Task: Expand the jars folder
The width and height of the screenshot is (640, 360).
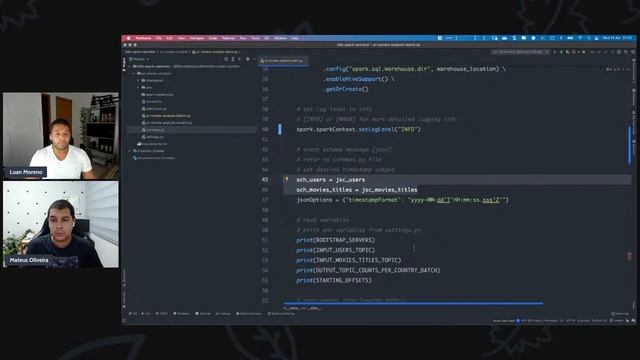Action: coord(138,87)
